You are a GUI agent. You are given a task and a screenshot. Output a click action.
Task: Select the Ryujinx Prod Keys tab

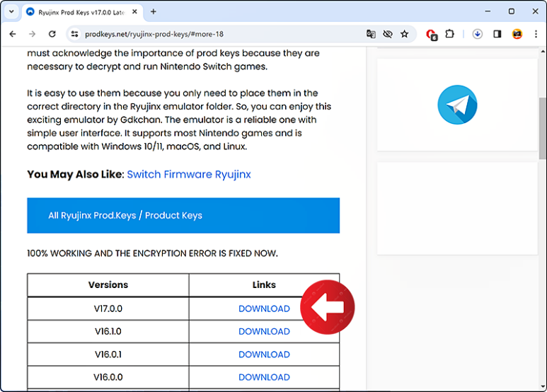coord(78,11)
